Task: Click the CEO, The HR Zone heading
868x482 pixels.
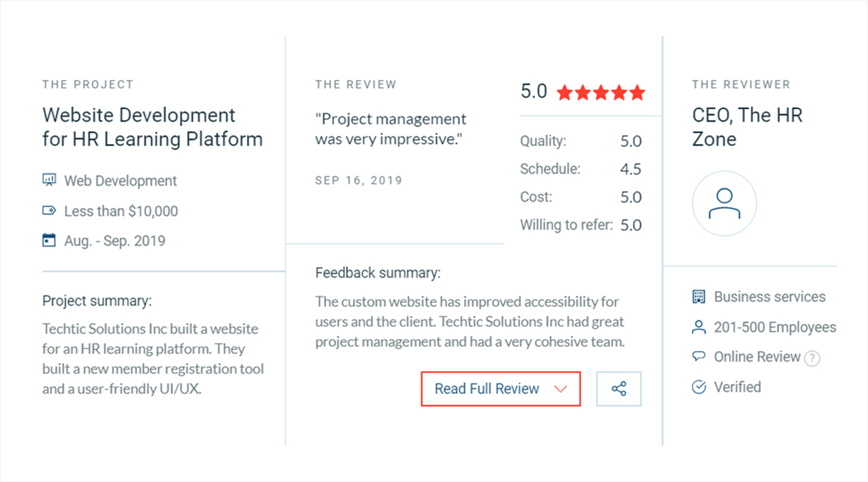Action: (x=747, y=127)
